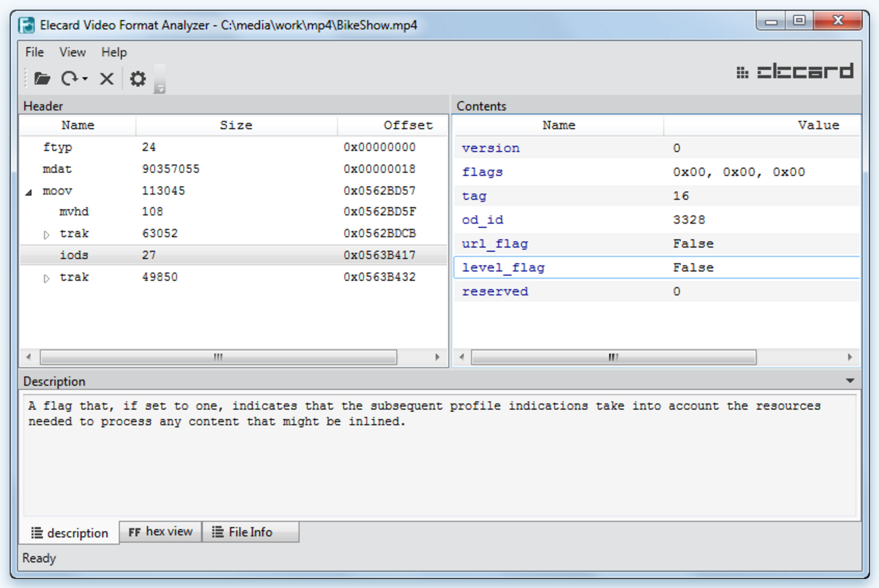The image size is (879, 588).
Task: Open the Help menu
Action: click(114, 52)
